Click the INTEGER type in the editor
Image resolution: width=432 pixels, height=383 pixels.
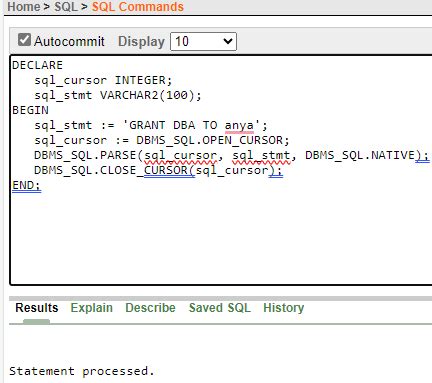[140, 80]
